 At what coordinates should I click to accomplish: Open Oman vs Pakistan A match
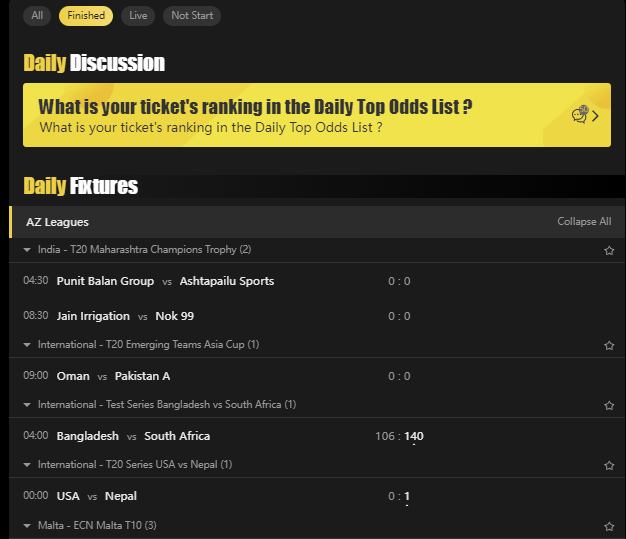[x=113, y=376]
